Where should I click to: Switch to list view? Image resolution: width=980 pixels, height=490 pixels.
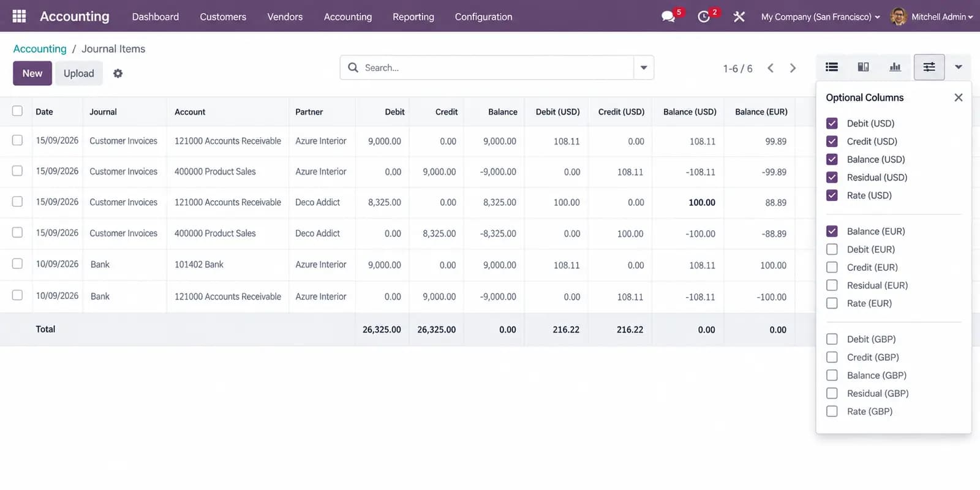(x=832, y=67)
